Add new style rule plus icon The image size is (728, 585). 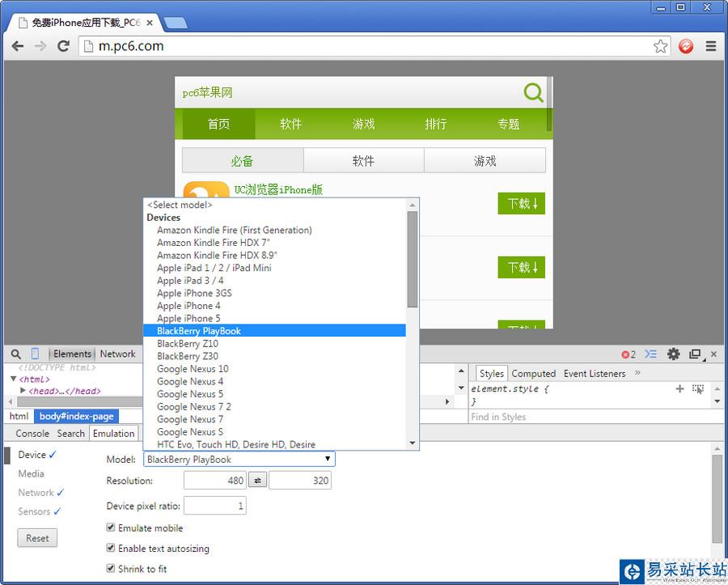point(679,388)
